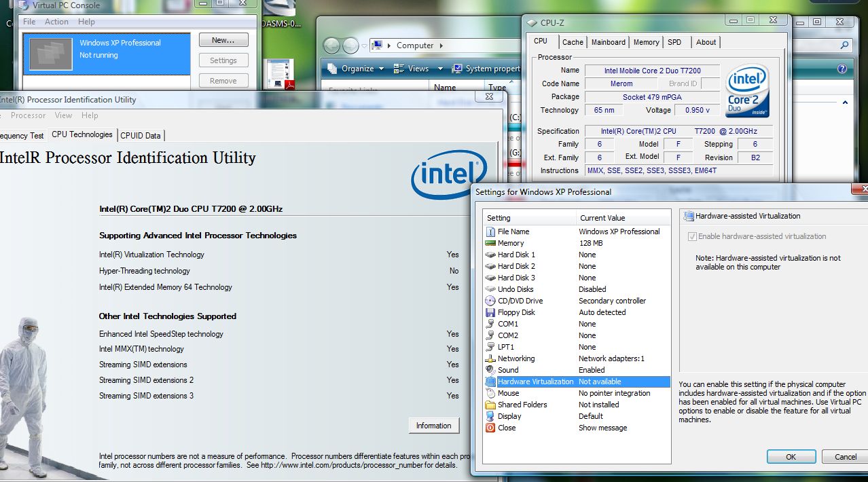Click the No pointer integration value
This screenshot has height=482, width=868.
click(614, 393)
